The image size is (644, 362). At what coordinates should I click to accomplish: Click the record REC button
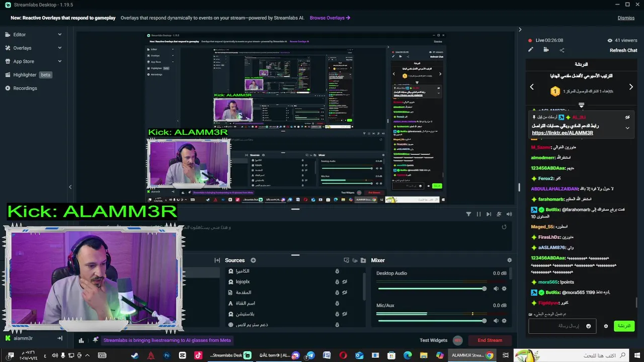click(458, 340)
